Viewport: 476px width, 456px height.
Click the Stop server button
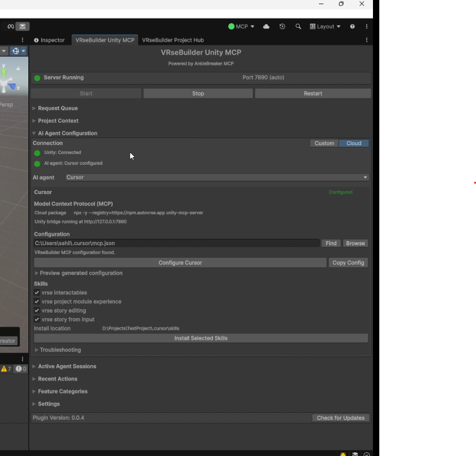198,93
